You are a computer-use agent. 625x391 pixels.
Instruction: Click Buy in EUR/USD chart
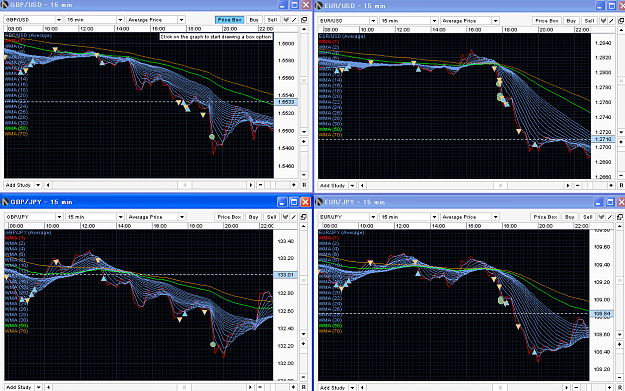(571, 21)
